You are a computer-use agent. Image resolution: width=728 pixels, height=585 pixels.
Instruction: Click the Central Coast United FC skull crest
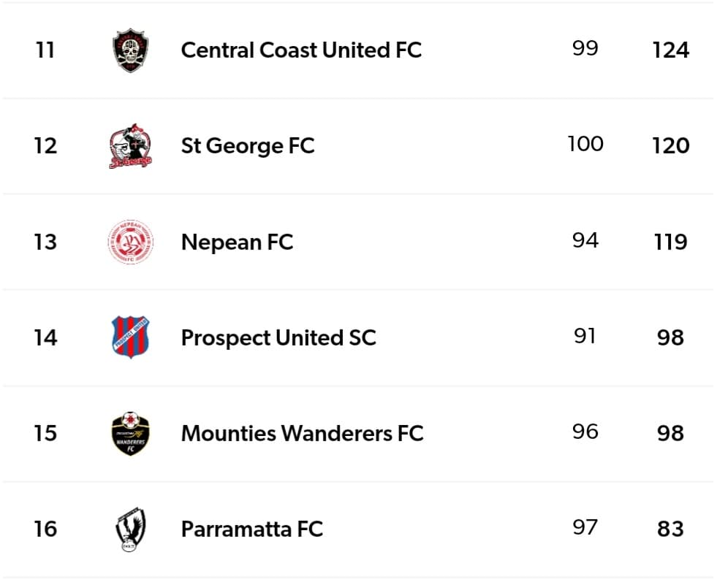point(132,50)
